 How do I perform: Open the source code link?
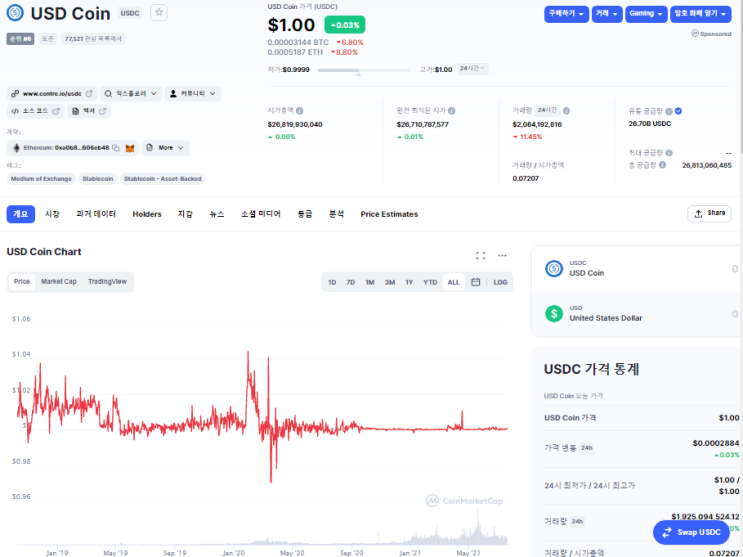coord(36,111)
